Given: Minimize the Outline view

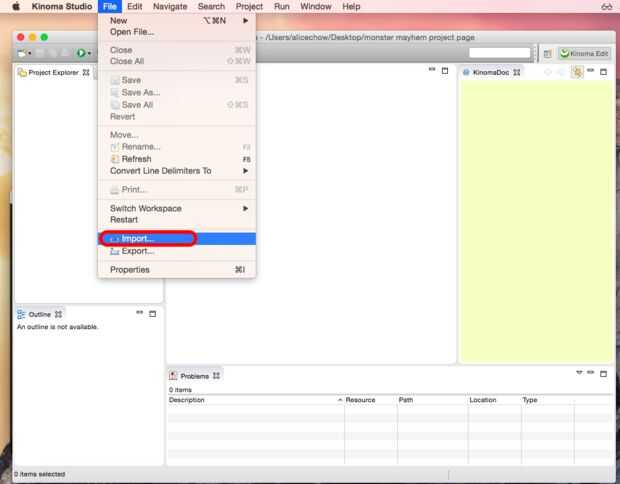Looking at the screenshot, I should pos(140,313).
